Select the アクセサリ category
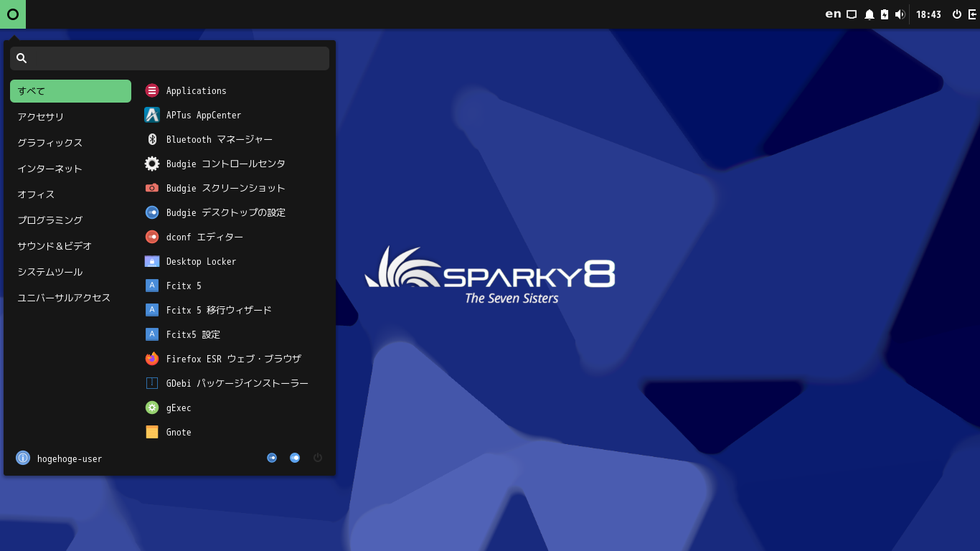 pos(70,117)
